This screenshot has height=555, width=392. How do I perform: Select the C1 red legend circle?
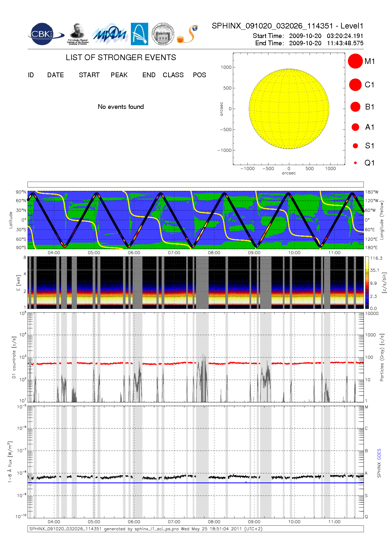click(355, 85)
